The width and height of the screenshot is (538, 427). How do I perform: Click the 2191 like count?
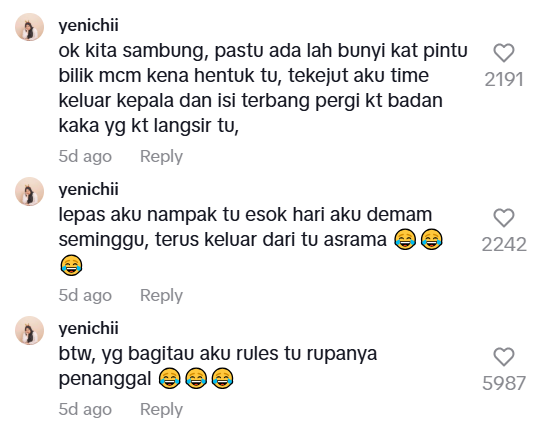click(504, 80)
